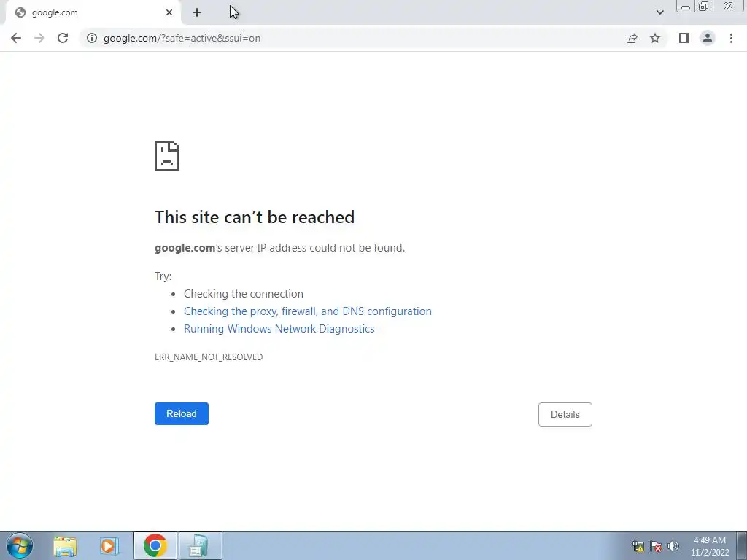
Task: Minimize the Chrome window
Action: click(x=686, y=6)
